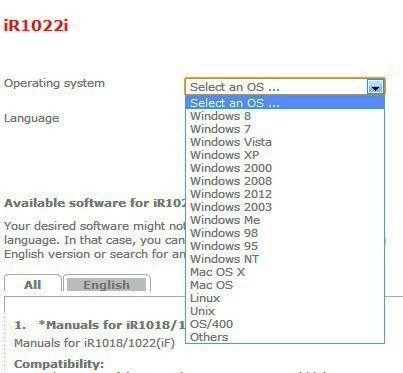Select Windows 2003 entry
Image resolution: width=403 pixels, height=373 pixels.
point(285,207)
